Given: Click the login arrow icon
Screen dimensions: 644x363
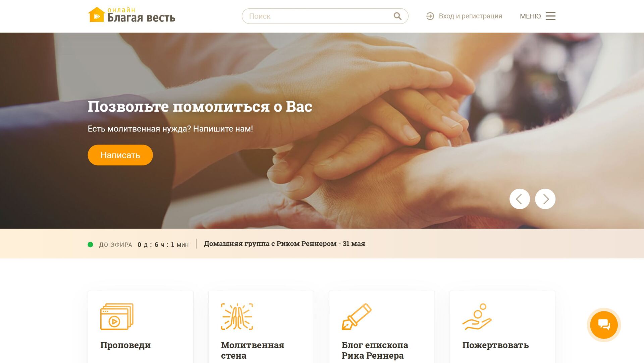Looking at the screenshot, I should tap(430, 16).
